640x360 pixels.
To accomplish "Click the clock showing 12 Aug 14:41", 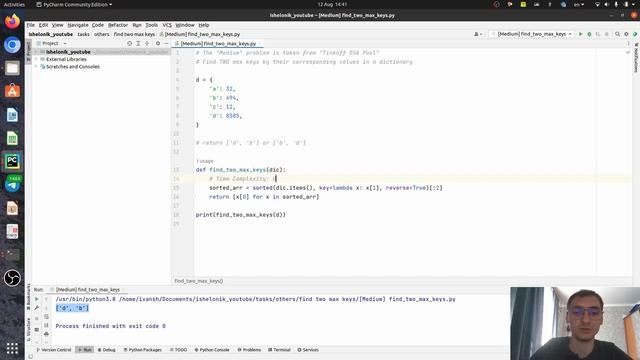I will click(x=332, y=4).
